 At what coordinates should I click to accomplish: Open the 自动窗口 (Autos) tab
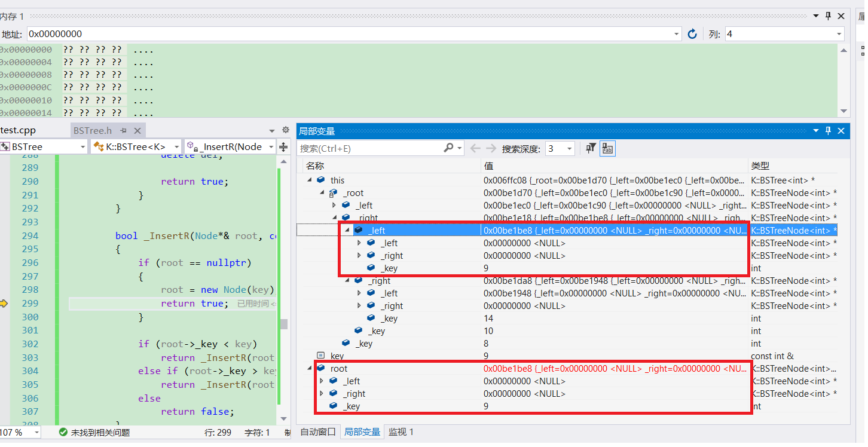318,431
